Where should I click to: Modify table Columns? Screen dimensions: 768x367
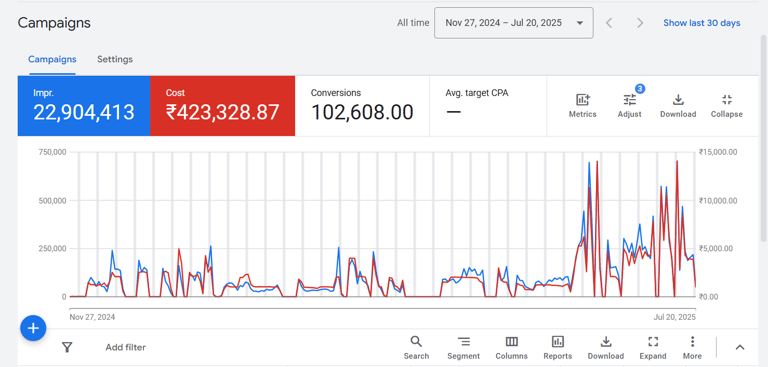pyautogui.click(x=511, y=348)
